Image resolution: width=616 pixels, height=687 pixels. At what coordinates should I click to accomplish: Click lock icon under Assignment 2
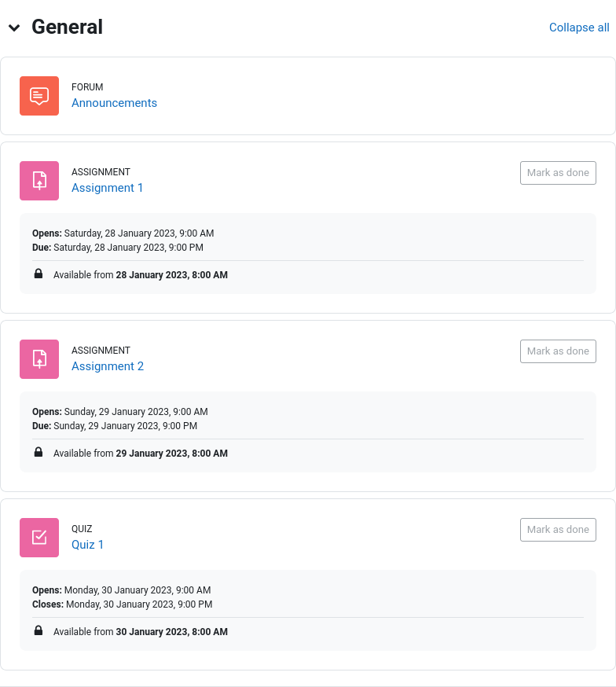(38, 452)
